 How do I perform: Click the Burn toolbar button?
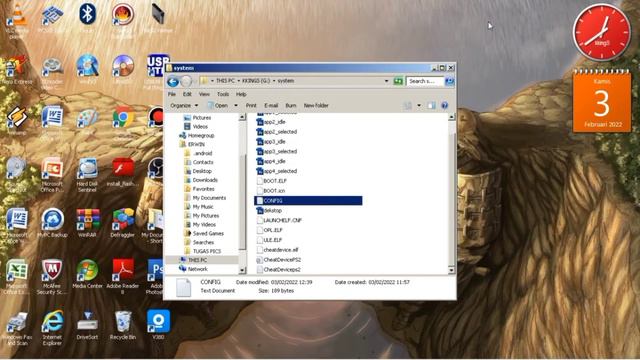(x=291, y=106)
